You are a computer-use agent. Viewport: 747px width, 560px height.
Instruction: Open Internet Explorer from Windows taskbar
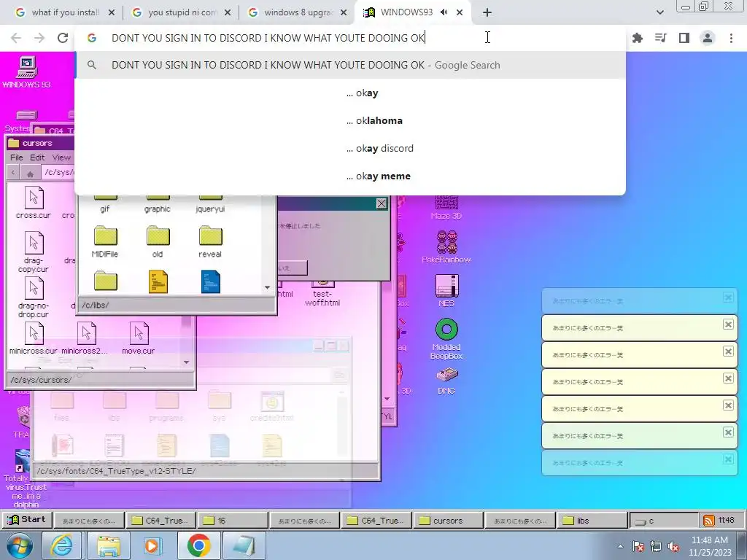(62, 545)
